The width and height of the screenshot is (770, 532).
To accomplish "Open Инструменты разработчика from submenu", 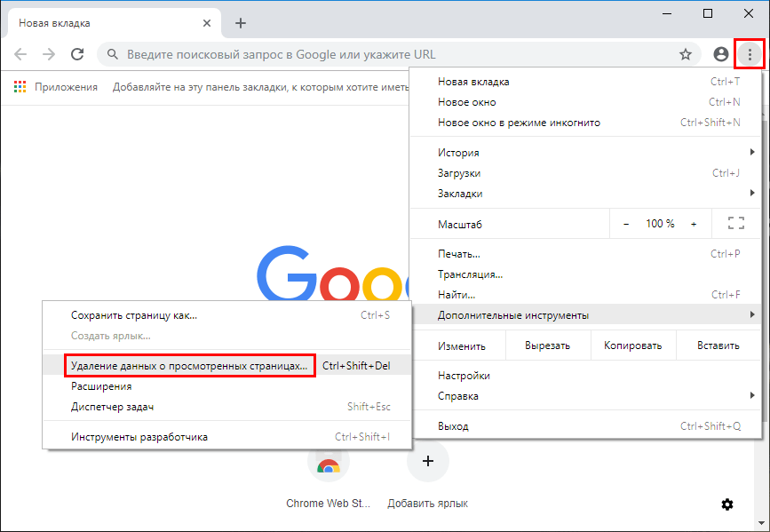I will [226, 437].
